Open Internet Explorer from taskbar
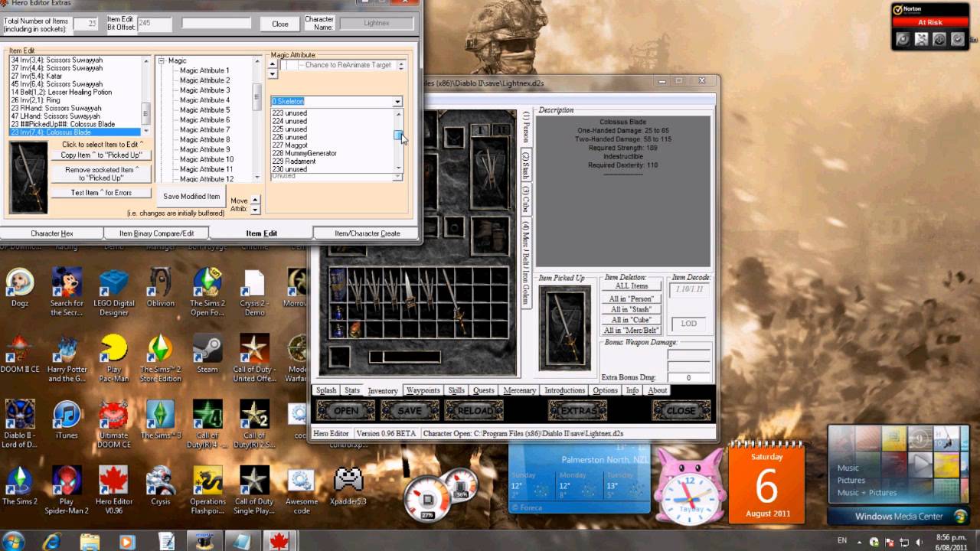The height and width of the screenshot is (551, 980). click(53, 541)
